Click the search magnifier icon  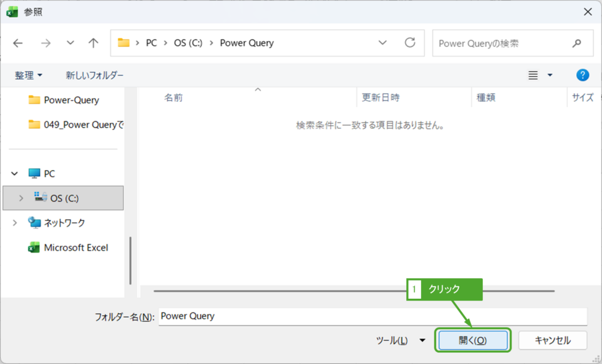click(576, 43)
